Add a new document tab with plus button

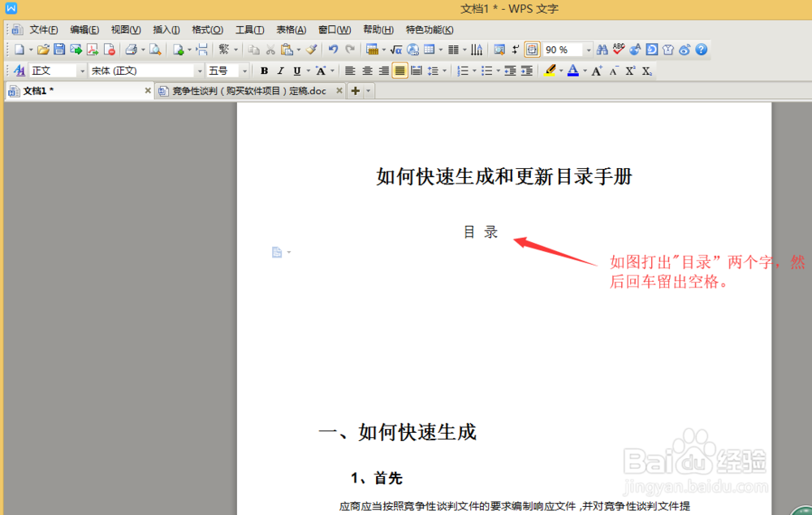(356, 91)
